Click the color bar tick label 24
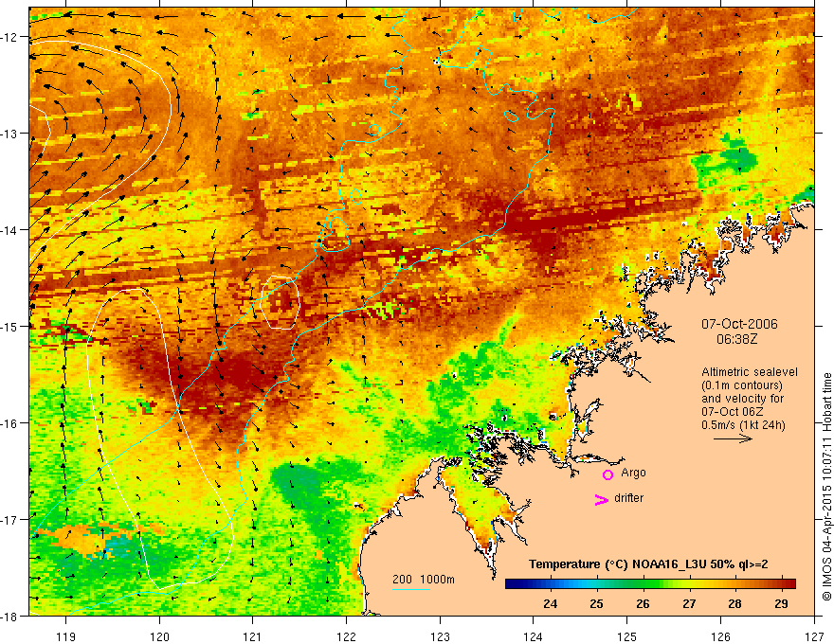834x644 pixels. [x=550, y=603]
